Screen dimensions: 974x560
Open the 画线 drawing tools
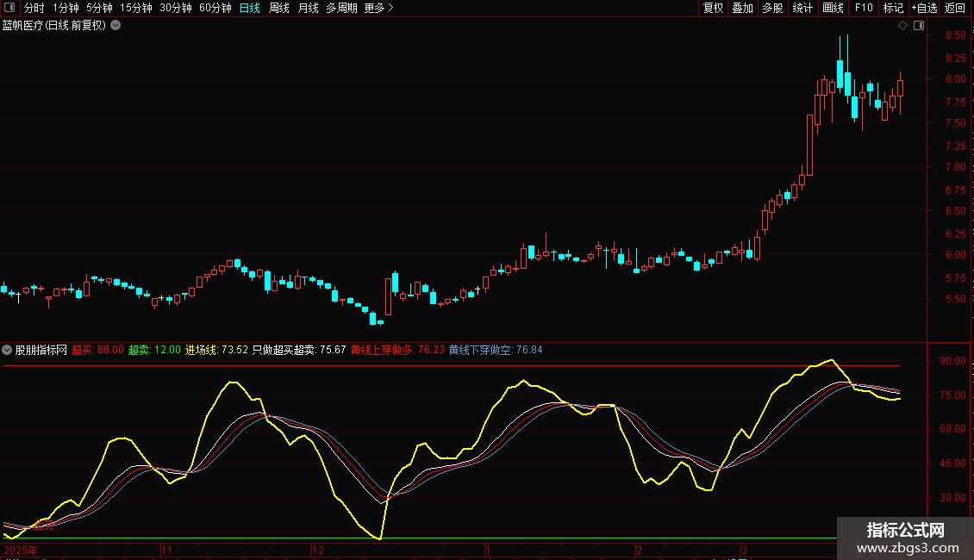click(833, 8)
